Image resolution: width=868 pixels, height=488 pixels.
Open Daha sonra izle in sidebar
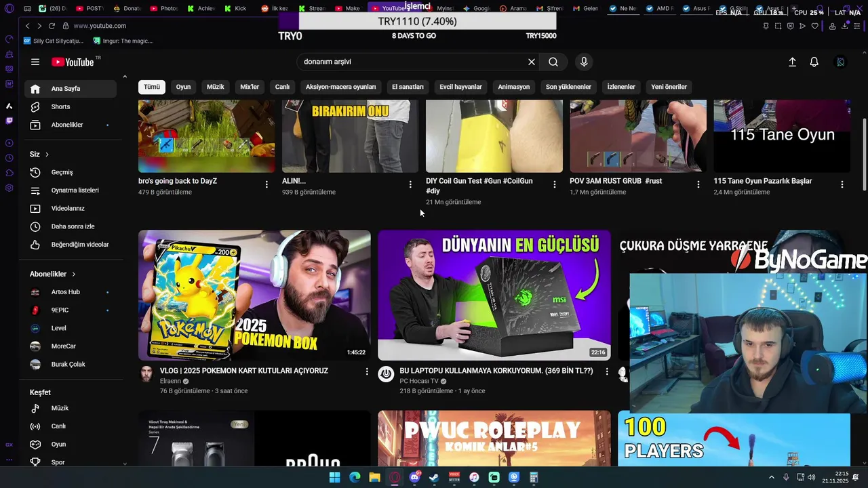pos(71,226)
